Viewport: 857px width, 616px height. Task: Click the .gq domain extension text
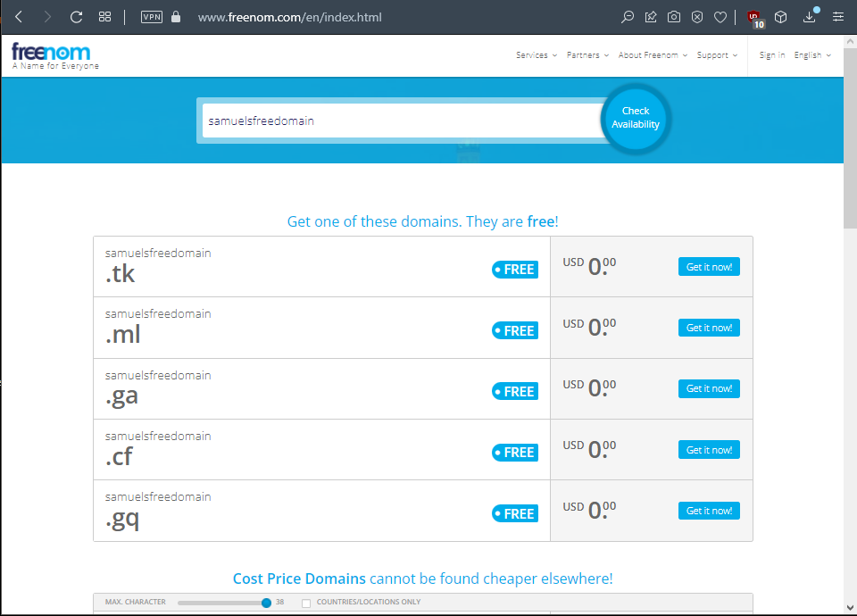pos(122,520)
